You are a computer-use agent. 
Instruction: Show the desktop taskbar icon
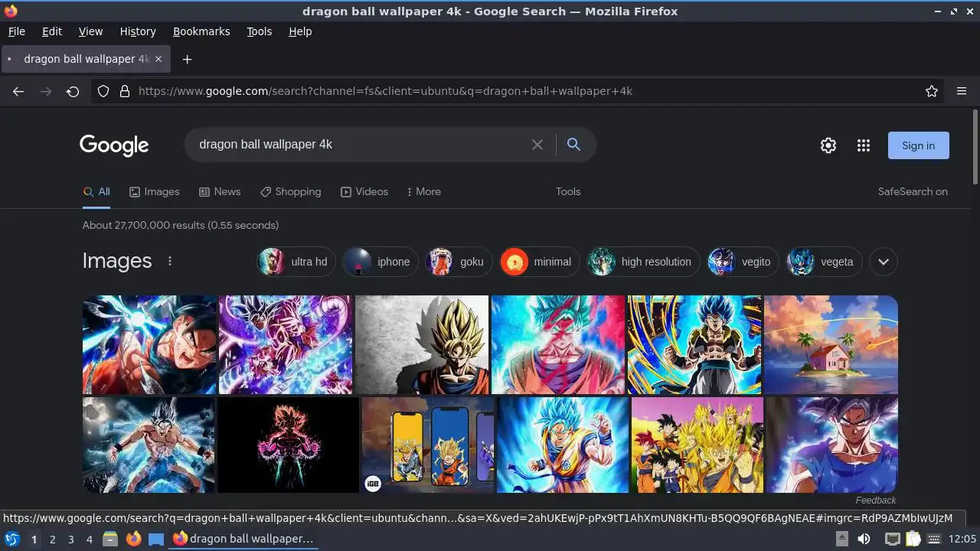[156, 539]
